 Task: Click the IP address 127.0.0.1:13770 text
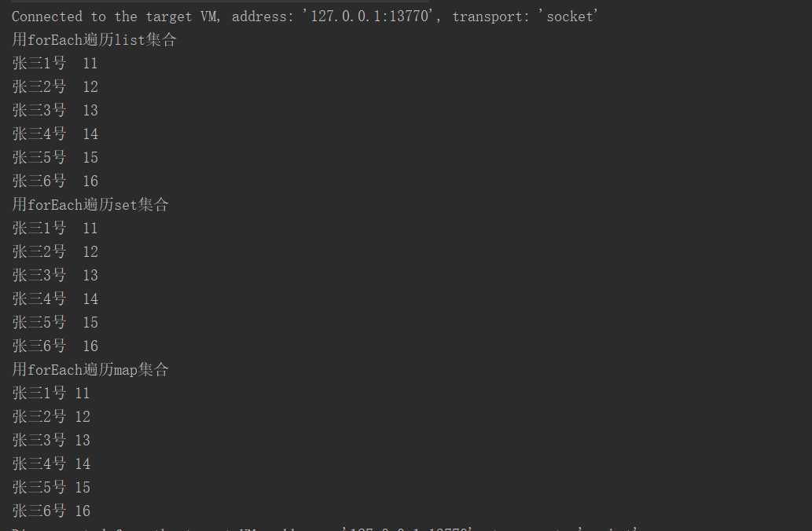(369, 16)
